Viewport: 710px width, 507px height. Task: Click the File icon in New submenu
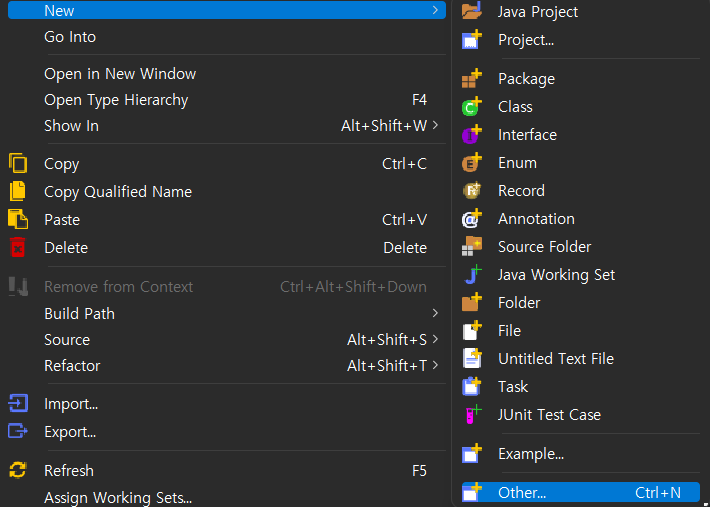click(x=471, y=330)
